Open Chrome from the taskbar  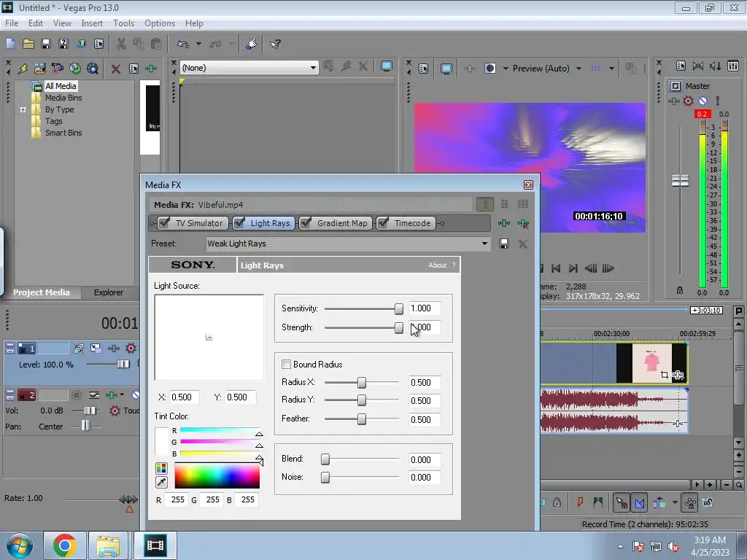pos(65,545)
